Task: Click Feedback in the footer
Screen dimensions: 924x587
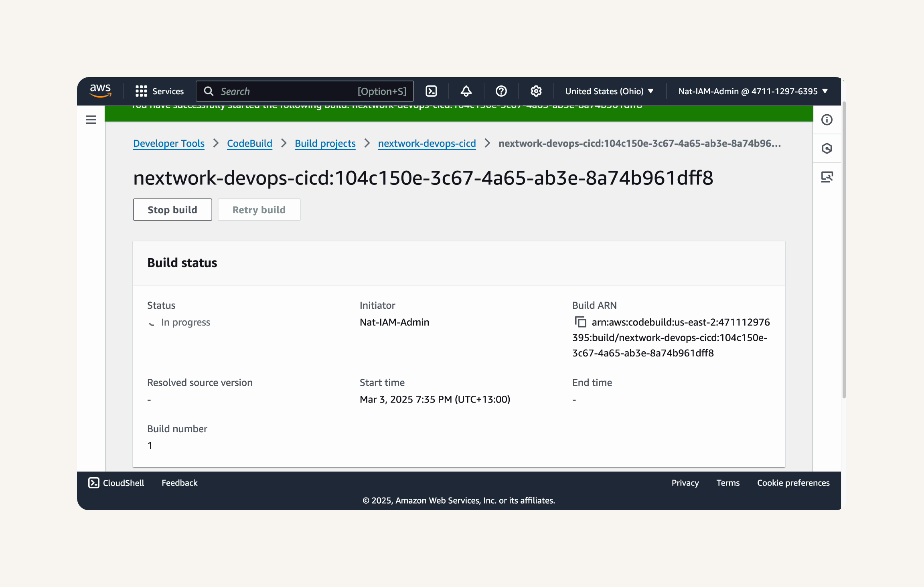Action: 180,483
